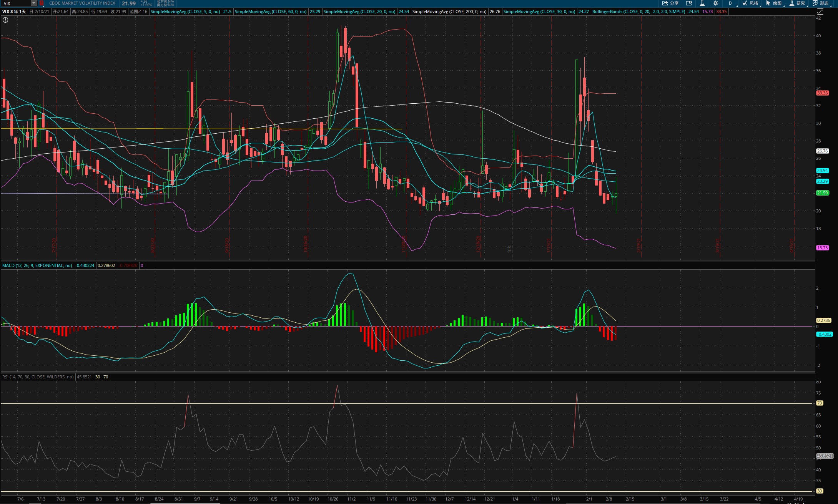Click the last price 21.99 in header
The width and height of the screenshot is (838, 504).
tap(129, 3)
